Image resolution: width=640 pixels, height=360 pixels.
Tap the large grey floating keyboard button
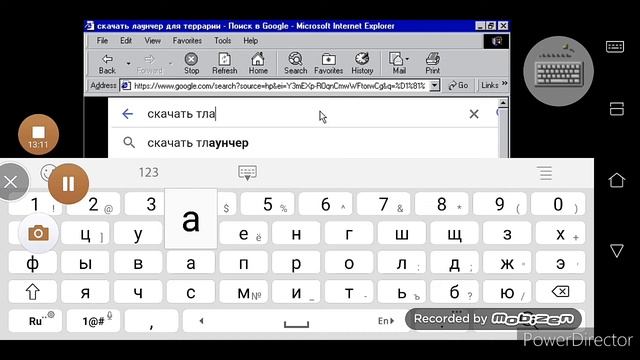click(x=558, y=71)
